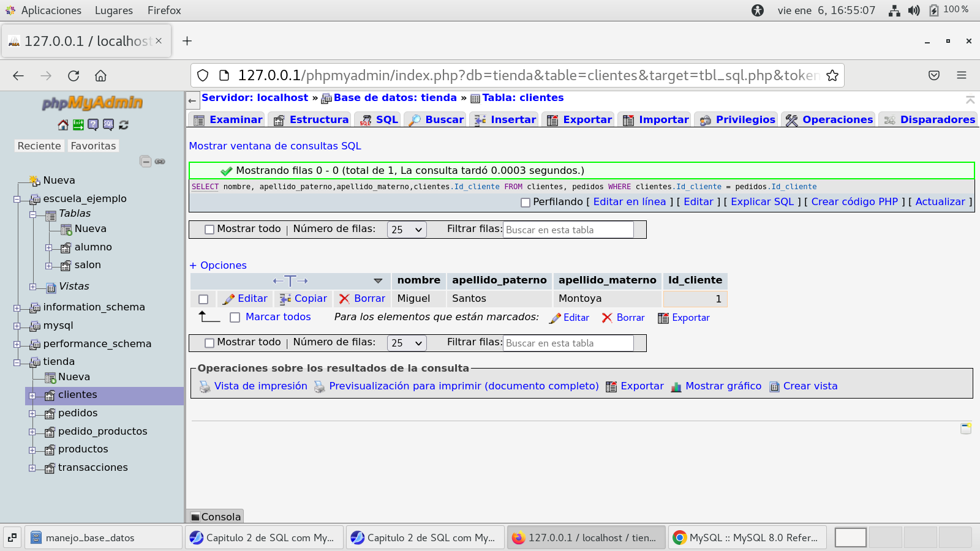Open the SQL query window icon in sidebar
This screenshot has height=551, width=980.
[108, 125]
